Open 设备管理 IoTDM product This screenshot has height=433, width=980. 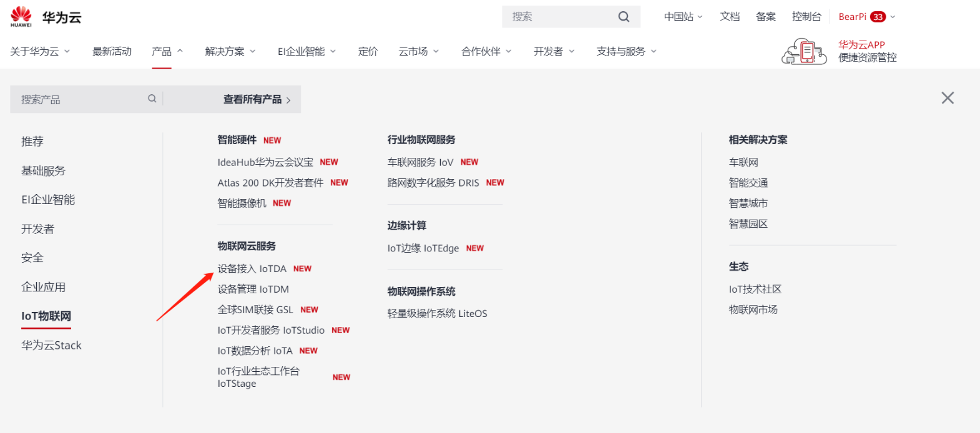pyautogui.click(x=253, y=289)
